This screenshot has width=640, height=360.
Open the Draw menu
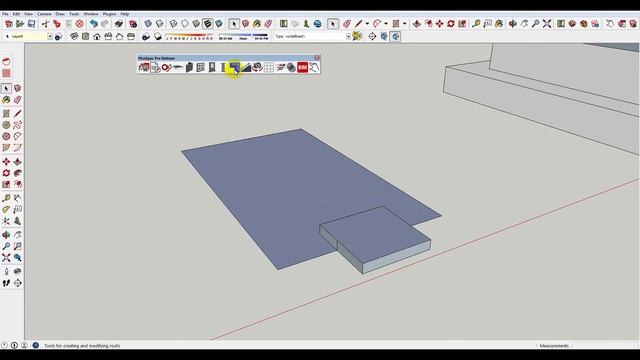coord(60,14)
